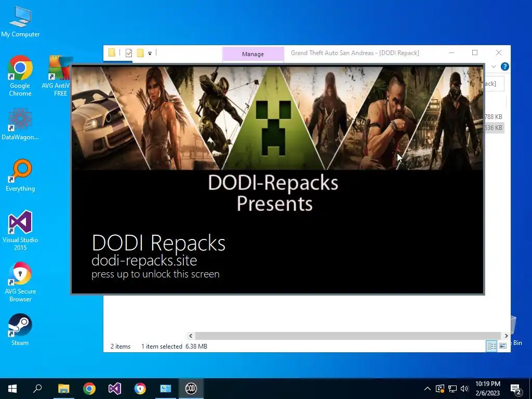The image size is (532, 399).
Task: Click the '2 items' status text
Action: point(121,347)
